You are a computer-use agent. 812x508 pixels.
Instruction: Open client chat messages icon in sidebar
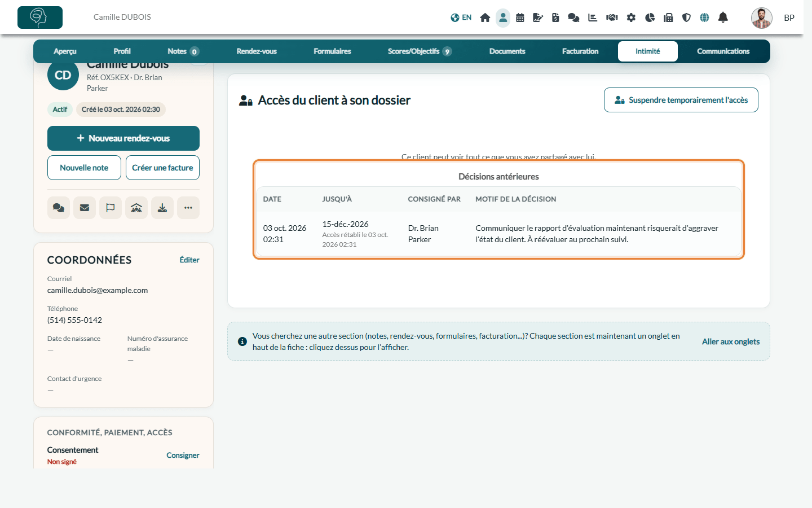(59, 208)
